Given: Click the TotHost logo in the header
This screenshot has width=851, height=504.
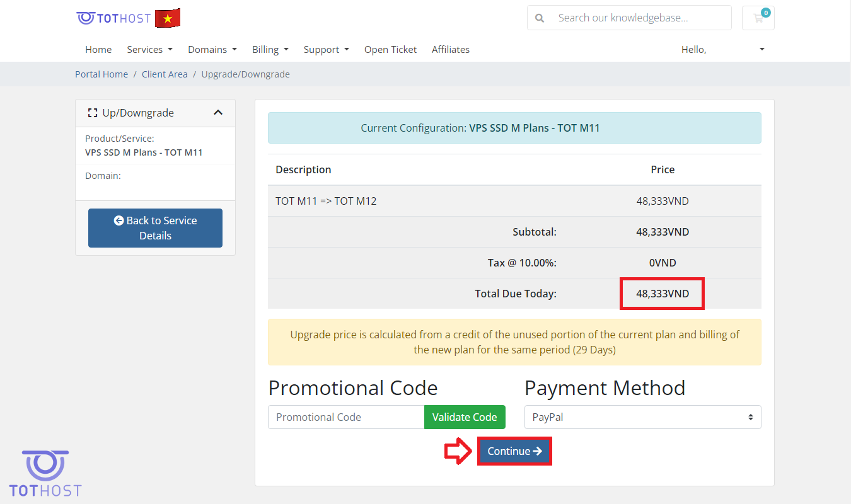Looking at the screenshot, I should [113, 18].
